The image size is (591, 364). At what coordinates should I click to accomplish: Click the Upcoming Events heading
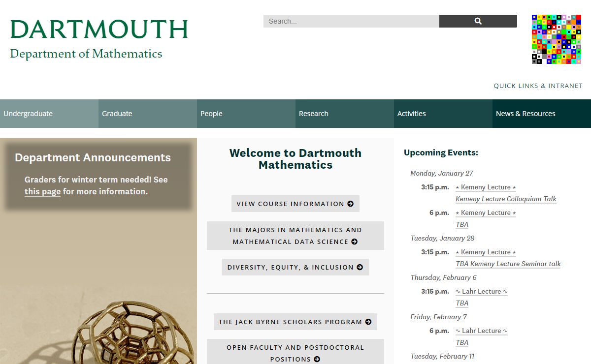coord(441,152)
